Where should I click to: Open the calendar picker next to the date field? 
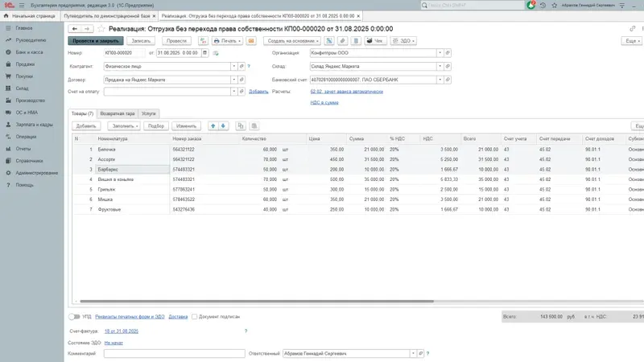point(204,53)
